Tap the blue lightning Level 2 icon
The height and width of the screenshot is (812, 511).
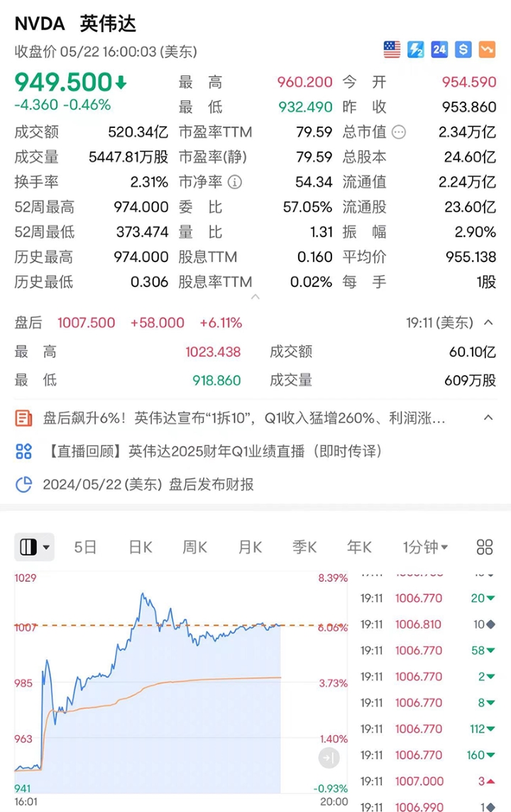[x=416, y=50]
